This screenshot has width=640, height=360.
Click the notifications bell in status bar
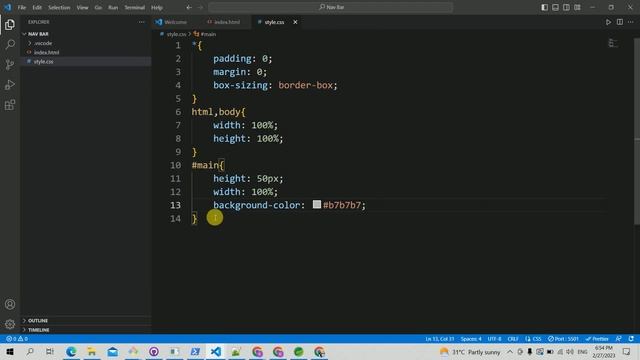pyautogui.click(x=631, y=339)
